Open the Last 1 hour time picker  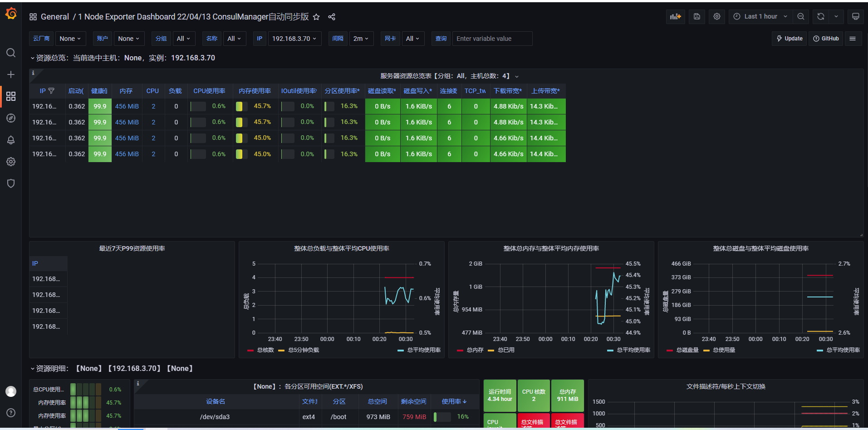761,16
